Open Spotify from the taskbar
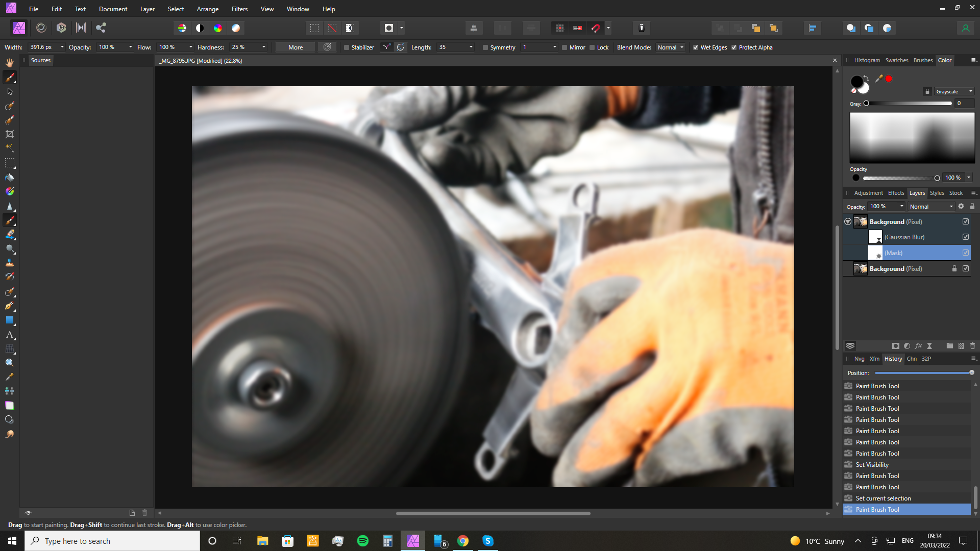 pyautogui.click(x=363, y=541)
